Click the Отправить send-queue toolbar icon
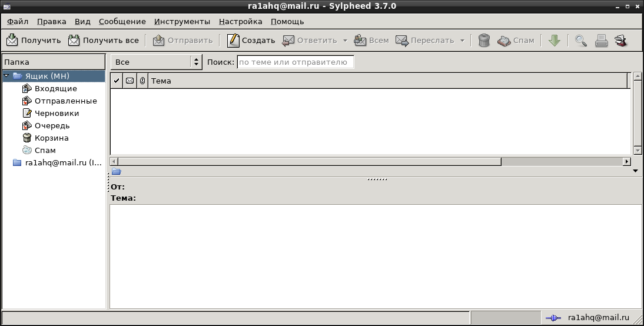The height and width of the screenshot is (326, 644). 158,40
